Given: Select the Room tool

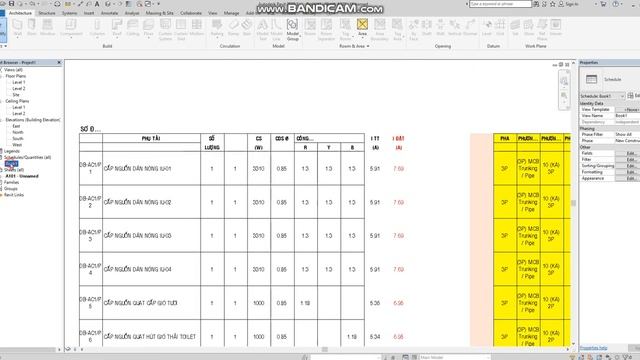Looking at the screenshot, I should pyautogui.click(x=310, y=28).
